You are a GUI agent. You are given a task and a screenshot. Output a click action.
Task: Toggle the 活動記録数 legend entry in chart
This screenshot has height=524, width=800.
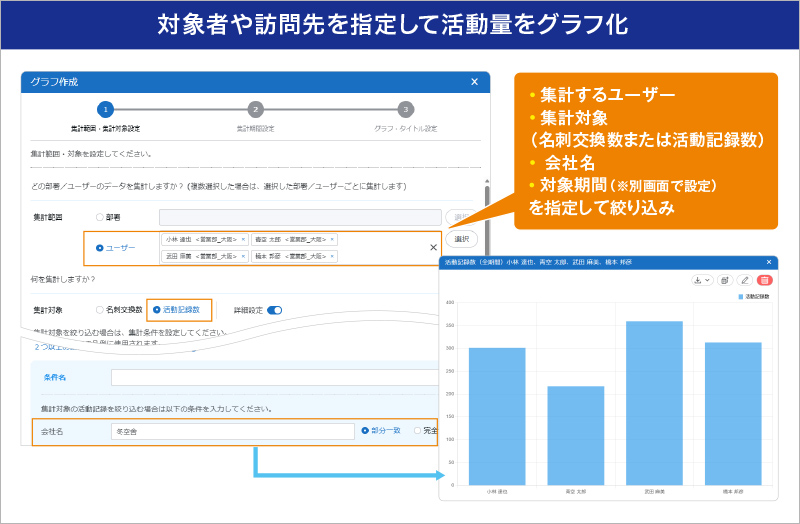click(754, 296)
